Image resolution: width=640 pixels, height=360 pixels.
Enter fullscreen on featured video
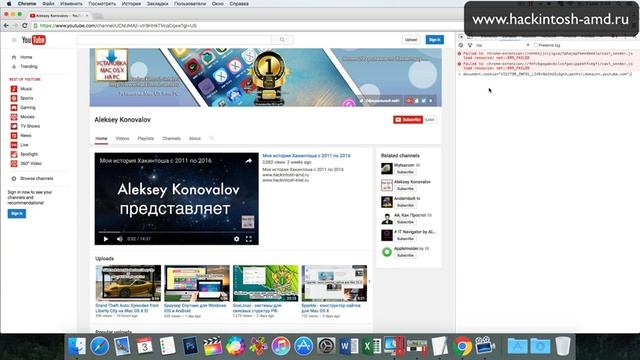[x=249, y=239]
